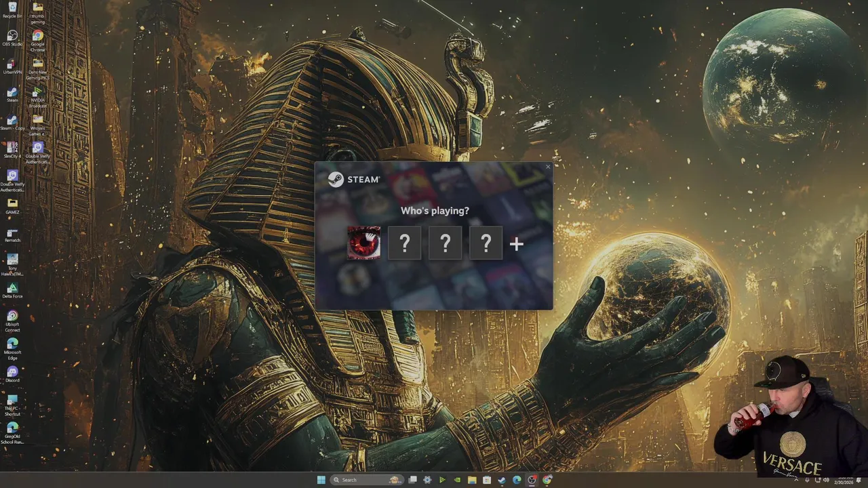Open the Dans New Gaming PICS folder
This screenshot has width=868, height=488.
coord(37,68)
